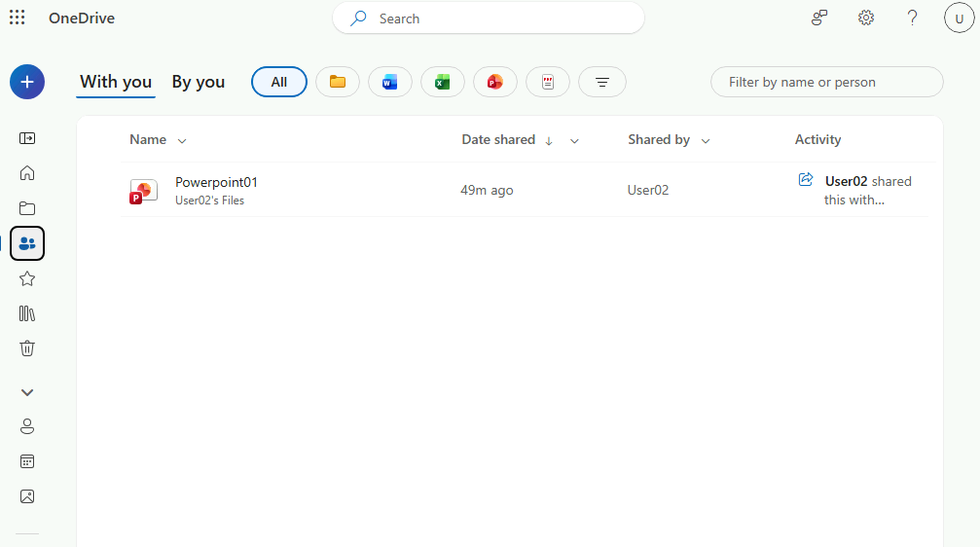Filter by PowerPoint presentations
This screenshot has width=980, height=547.
(x=495, y=82)
